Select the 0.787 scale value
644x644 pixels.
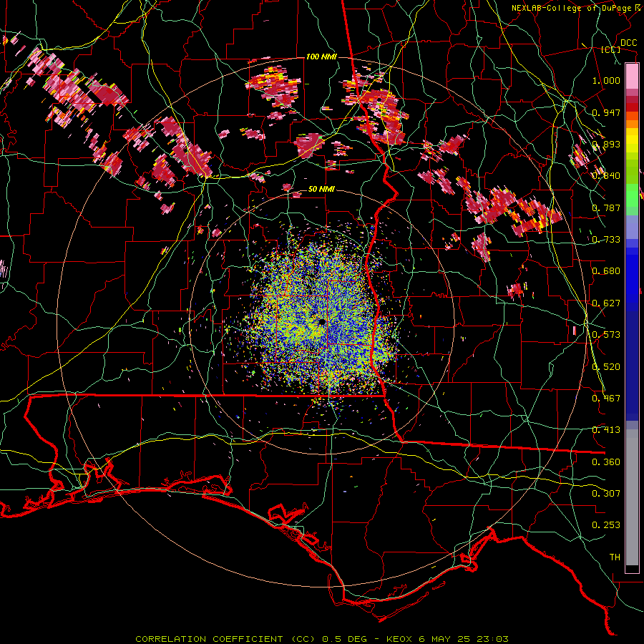click(x=606, y=208)
